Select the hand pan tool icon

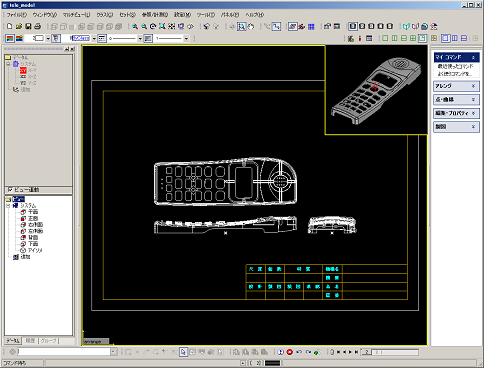[251, 26]
